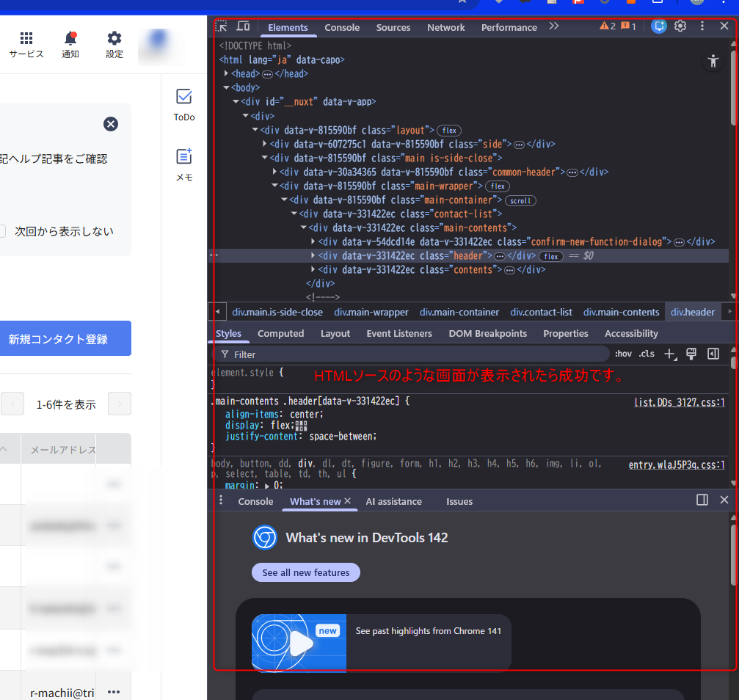
Task: Activate the inspect element picker icon
Action: point(222,26)
